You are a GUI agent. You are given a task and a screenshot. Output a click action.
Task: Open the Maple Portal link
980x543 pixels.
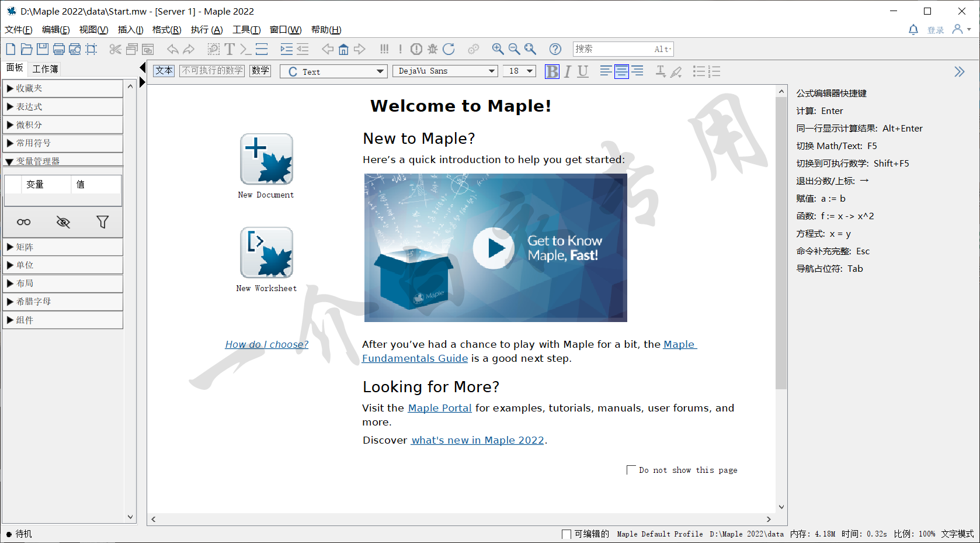click(440, 408)
